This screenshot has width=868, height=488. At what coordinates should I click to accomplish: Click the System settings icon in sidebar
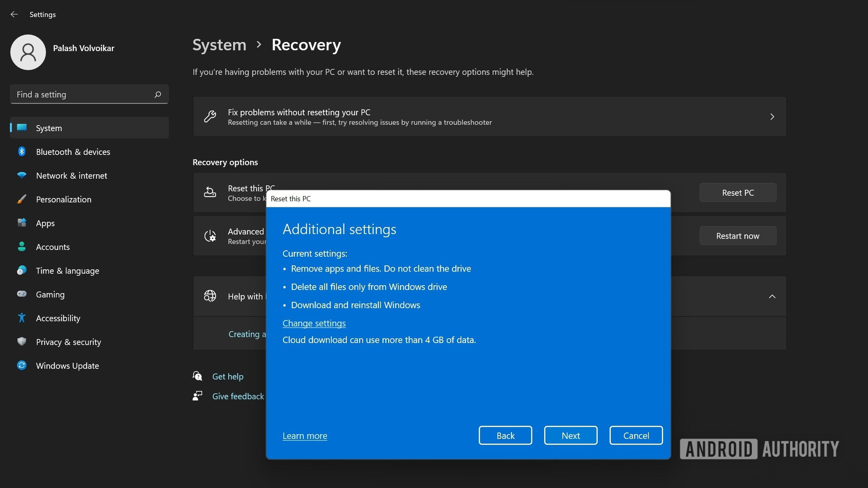coord(21,127)
